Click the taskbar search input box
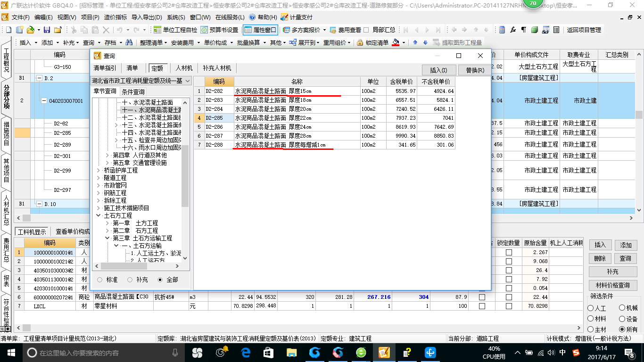 click(104, 353)
